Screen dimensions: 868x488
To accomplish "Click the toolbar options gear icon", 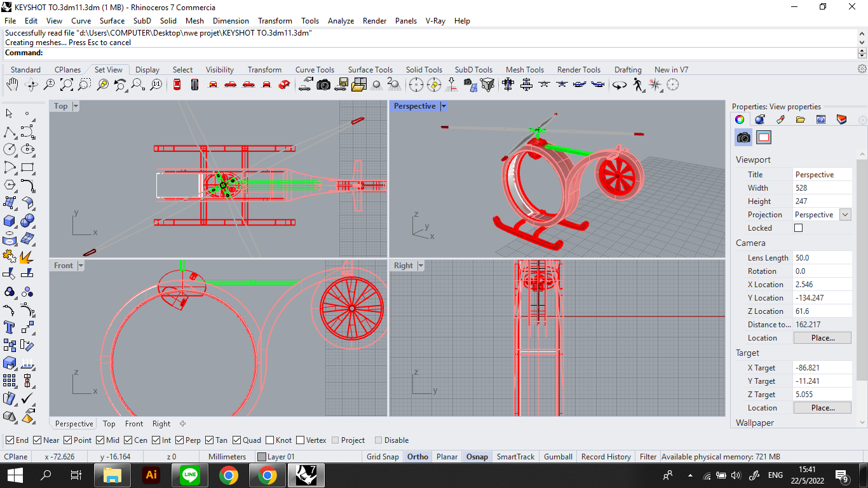I will [862, 69].
